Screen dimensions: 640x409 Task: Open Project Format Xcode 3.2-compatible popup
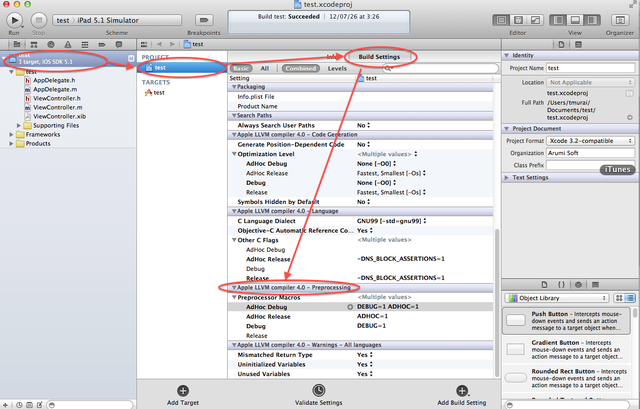(590, 141)
